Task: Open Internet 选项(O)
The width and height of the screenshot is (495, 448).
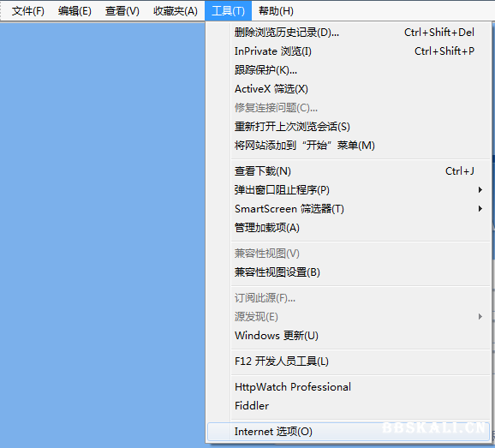Action: coord(349,432)
